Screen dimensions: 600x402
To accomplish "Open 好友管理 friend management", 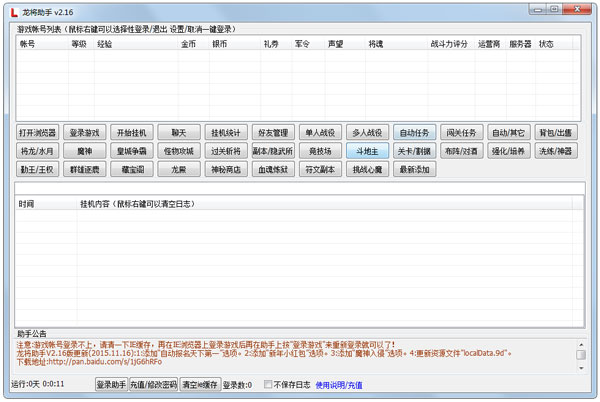I will click(x=273, y=132).
